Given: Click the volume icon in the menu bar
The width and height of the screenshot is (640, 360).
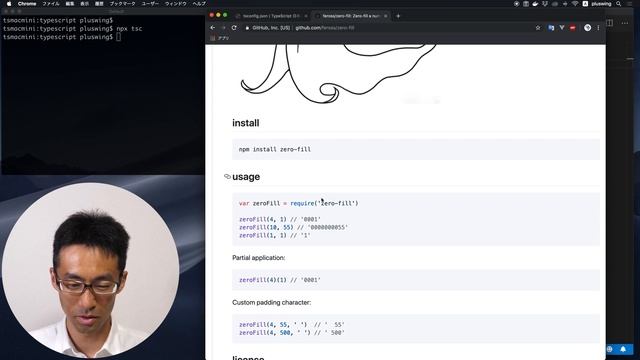Looking at the screenshot, I should click(565, 4).
